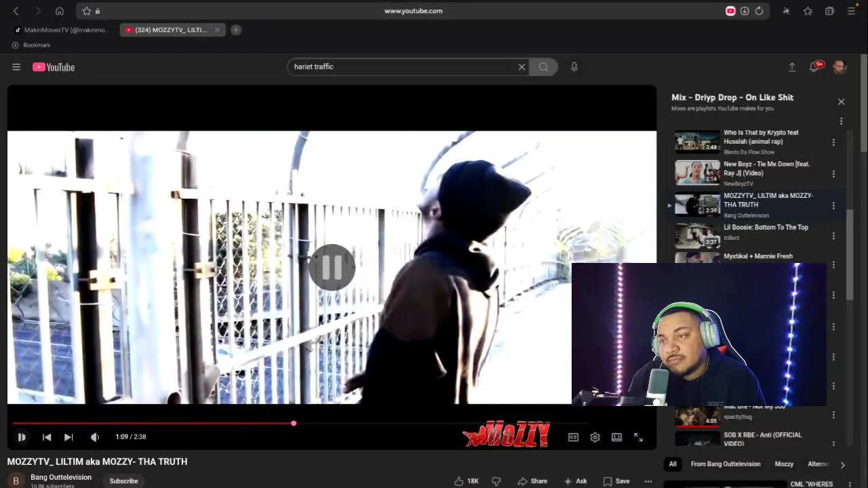
Task: Open the YouTube guide hamburger menu
Action: coord(16,67)
